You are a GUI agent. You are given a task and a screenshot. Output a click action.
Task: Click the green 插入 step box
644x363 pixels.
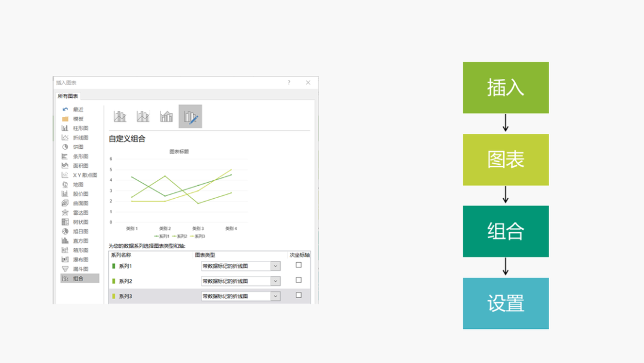click(506, 88)
